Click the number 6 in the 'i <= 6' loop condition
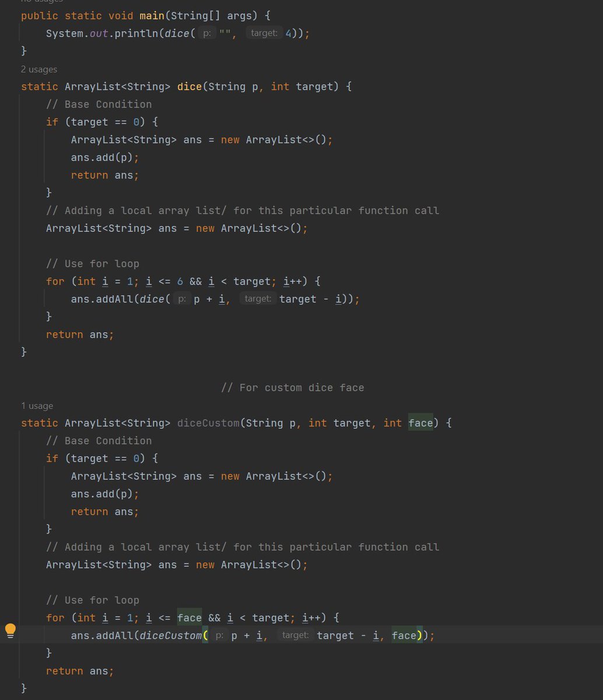This screenshot has width=603, height=700. (180, 281)
